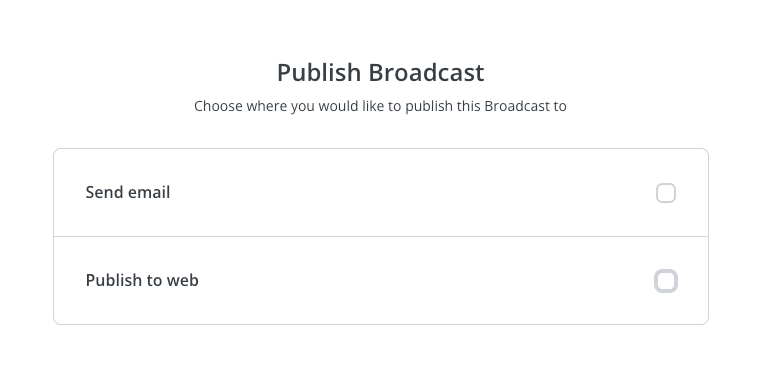This screenshot has width=763, height=379.
Task: Select the Publish to web option row
Action: point(381,281)
